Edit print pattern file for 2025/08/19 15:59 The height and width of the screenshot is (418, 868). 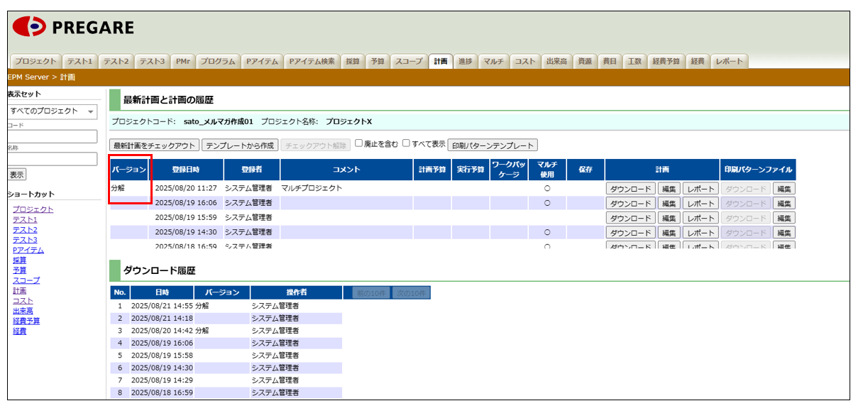pyautogui.click(x=784, y=218)
